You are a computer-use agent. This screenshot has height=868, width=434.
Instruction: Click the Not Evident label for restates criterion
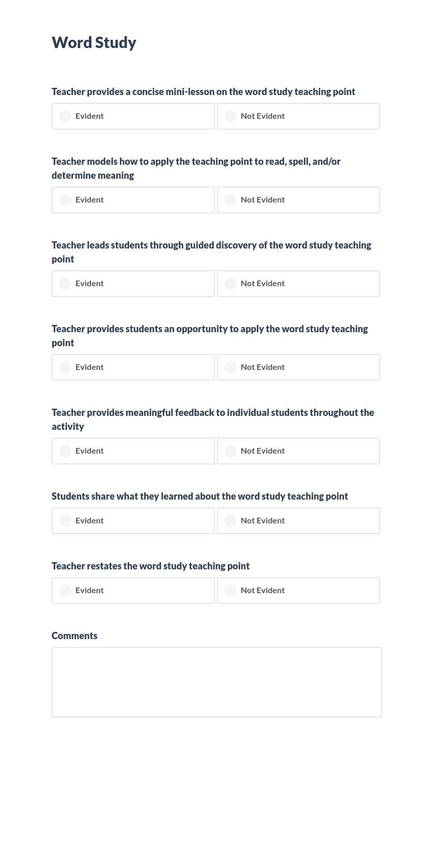[x=262, y=590]
